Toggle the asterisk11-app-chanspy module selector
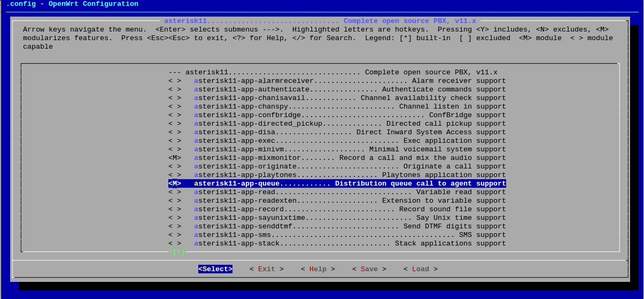 pyautogui.click(x=175, y=106)
